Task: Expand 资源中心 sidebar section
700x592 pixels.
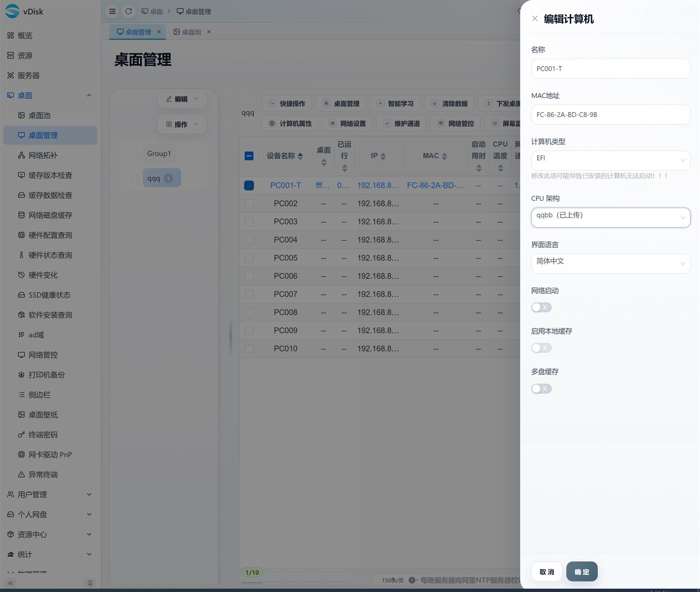Action: [x=50, y=534]
